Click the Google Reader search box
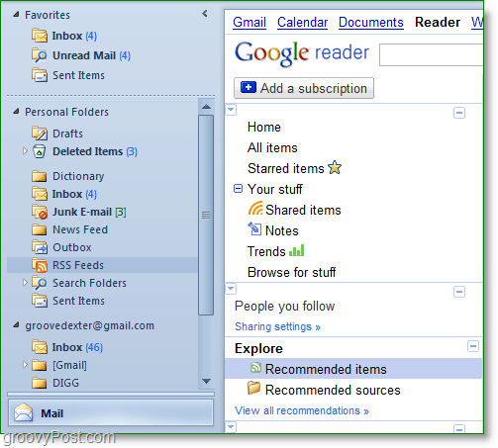 (431, 54)
